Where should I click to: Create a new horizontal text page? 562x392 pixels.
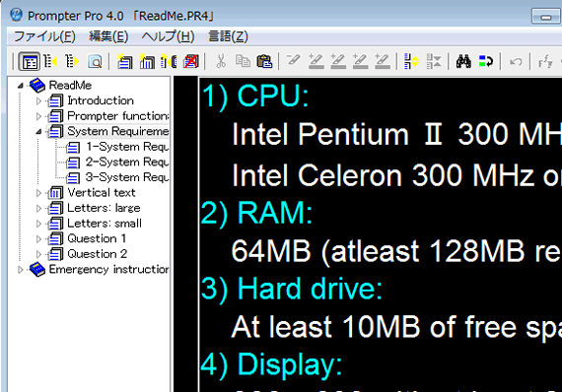point(124,62)
